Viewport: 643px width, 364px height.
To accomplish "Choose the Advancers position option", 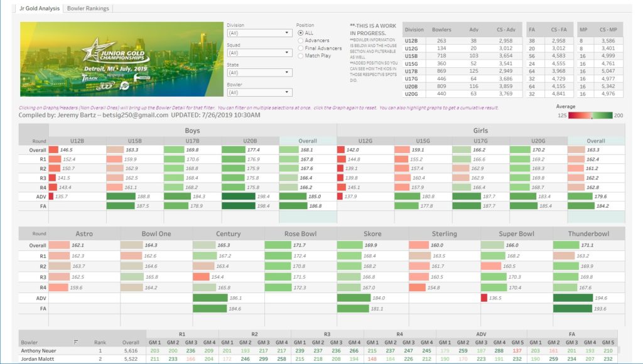I will (x=301, y=41).
